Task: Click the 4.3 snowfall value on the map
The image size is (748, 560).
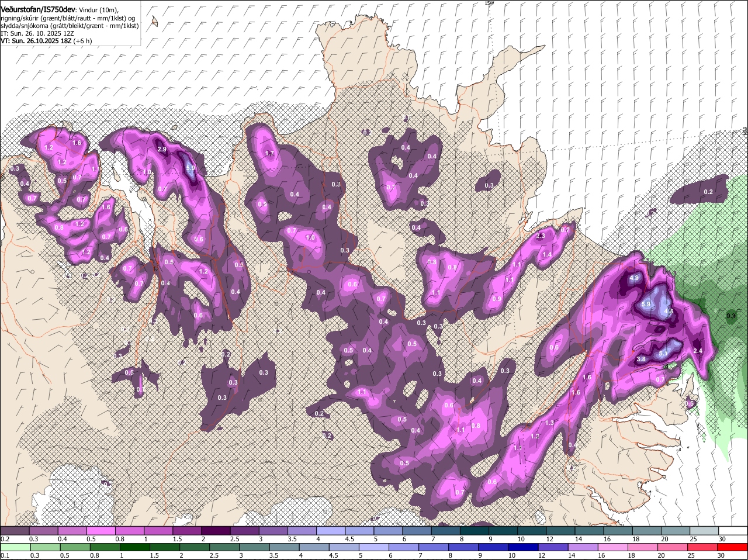Action: point(669,312)
